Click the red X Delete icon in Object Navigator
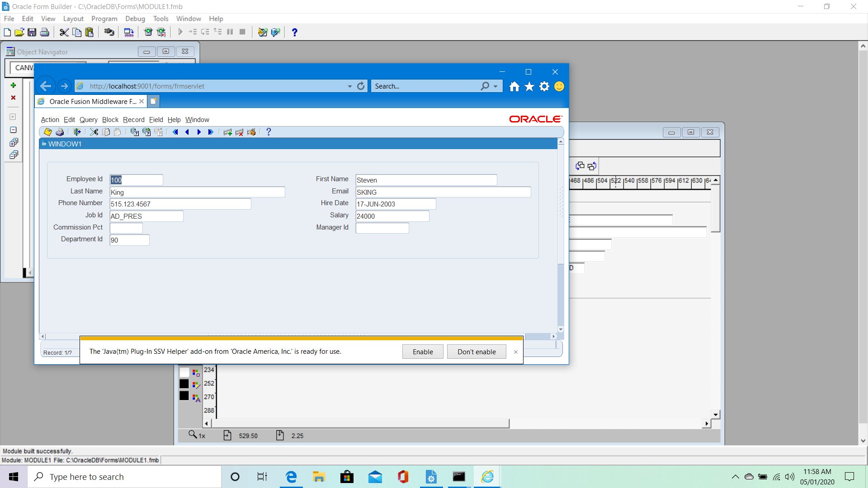This screenshot has width=868, height=488. pos(13,98)
